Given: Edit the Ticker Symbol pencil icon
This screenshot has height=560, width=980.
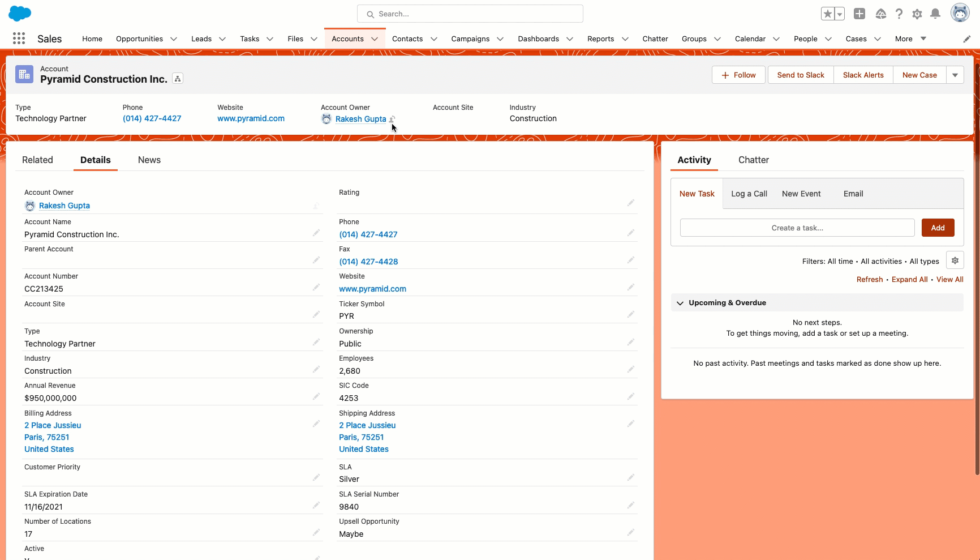Looking at the screenshot, I should click(630, 314).
